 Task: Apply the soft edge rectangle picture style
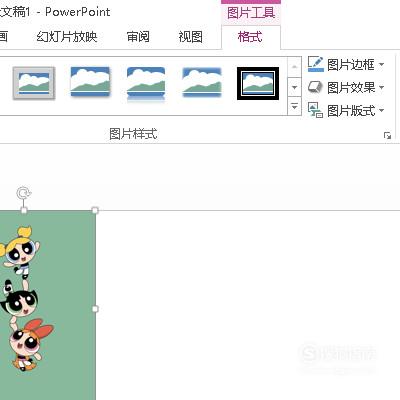tap(202, 83)
